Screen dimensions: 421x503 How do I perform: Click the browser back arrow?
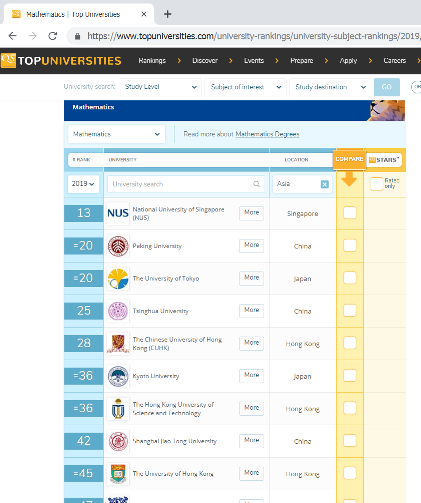click(12, 36)
